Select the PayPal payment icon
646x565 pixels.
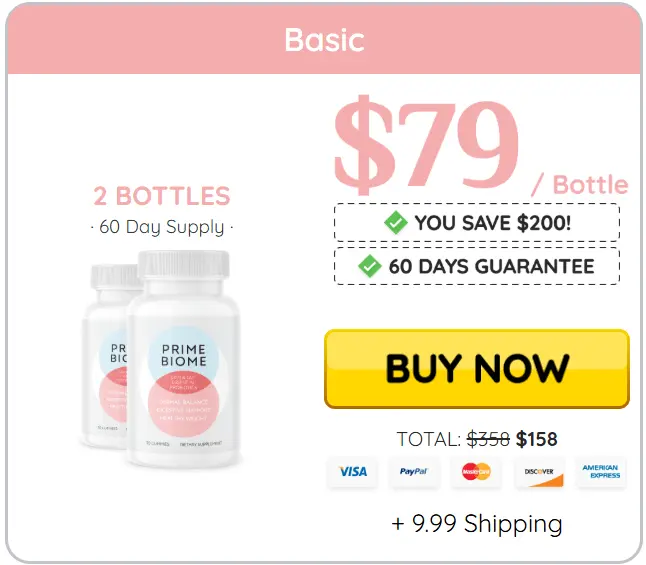pos(414,472)
